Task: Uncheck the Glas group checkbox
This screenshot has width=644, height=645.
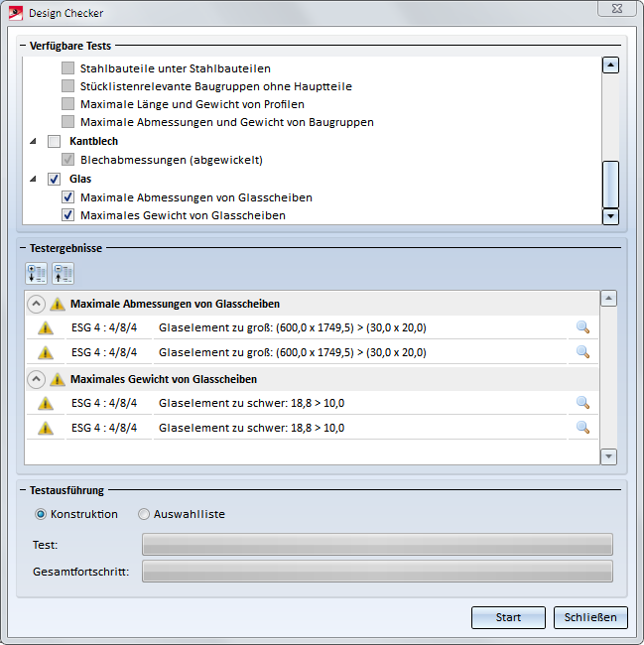Action: 54,179
